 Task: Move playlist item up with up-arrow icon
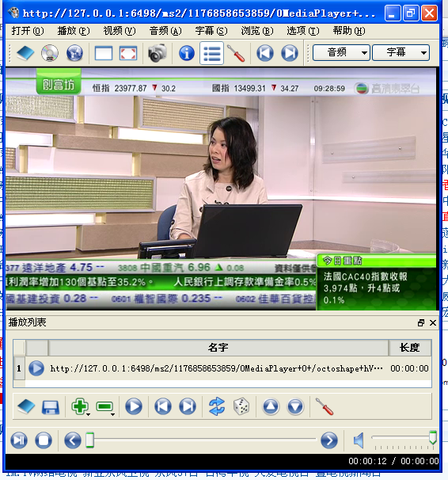(271, 406)
